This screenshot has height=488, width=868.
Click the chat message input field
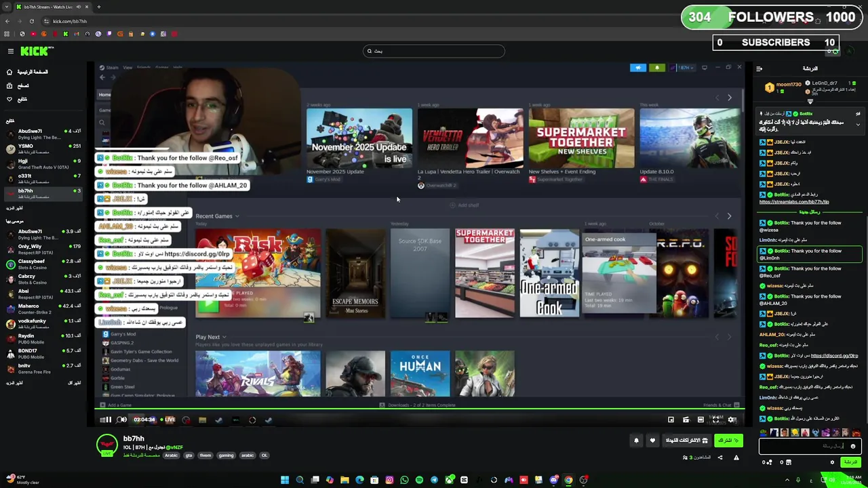(x=810, y=446)
